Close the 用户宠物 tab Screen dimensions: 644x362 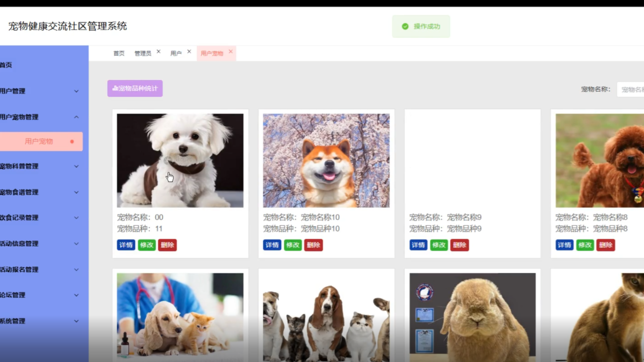[x=231, y=52]
